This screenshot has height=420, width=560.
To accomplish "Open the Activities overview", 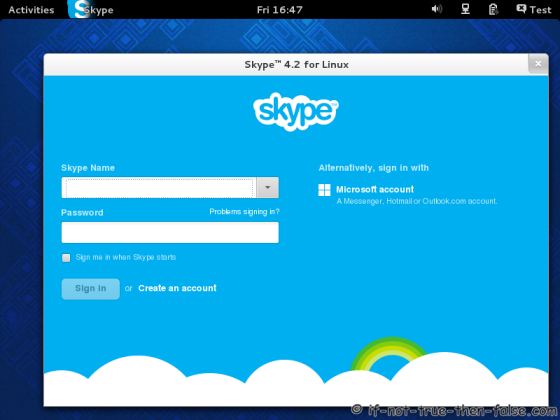I will click(31, 10).
